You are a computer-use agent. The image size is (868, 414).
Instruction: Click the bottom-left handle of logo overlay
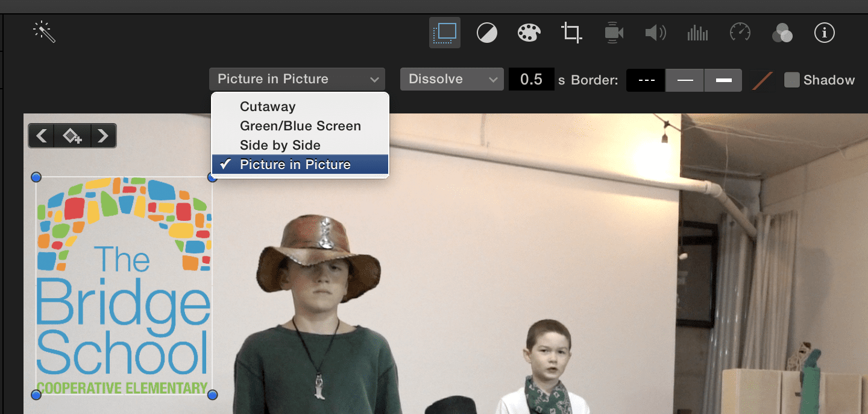click(36, 395)
